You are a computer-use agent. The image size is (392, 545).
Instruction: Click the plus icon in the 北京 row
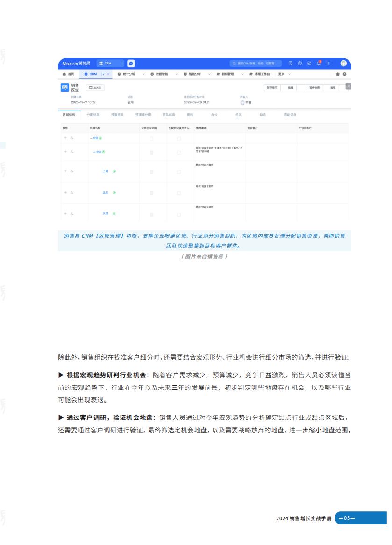(65, 192)
